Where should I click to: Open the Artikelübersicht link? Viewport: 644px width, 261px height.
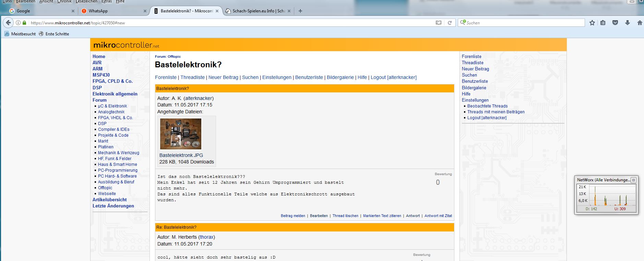110,200
